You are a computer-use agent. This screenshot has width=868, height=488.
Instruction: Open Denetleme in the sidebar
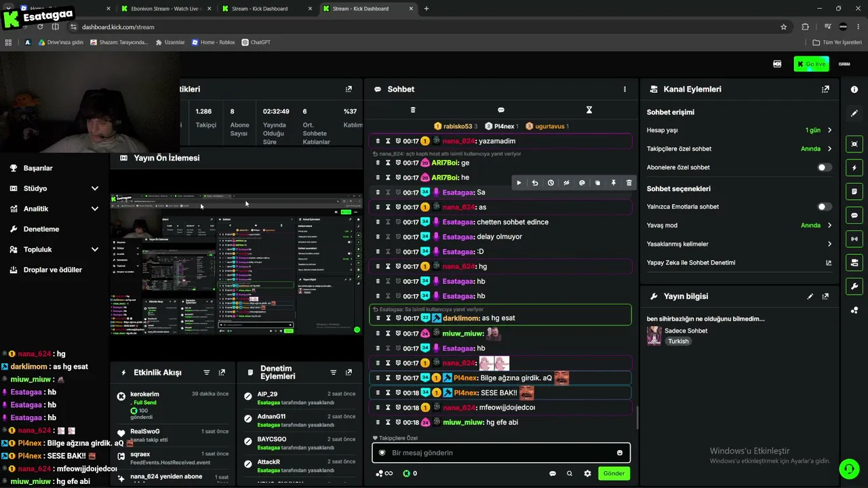click(x=41, y=229)
